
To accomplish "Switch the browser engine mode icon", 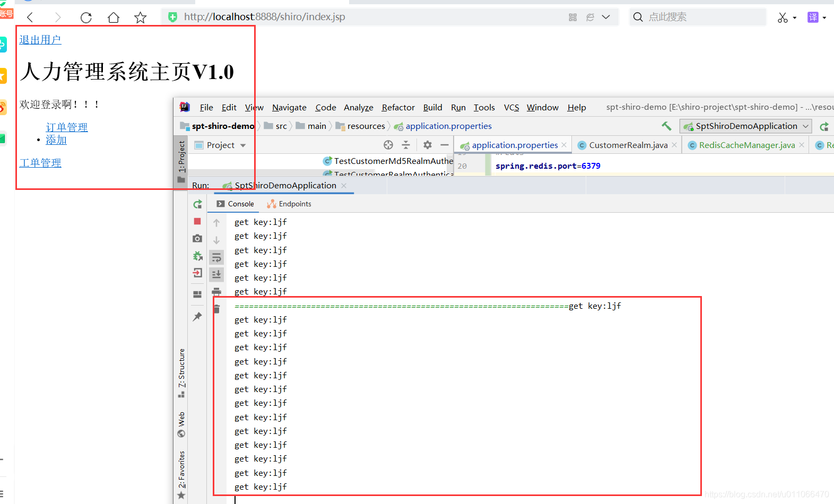I will tap(590, 18).
